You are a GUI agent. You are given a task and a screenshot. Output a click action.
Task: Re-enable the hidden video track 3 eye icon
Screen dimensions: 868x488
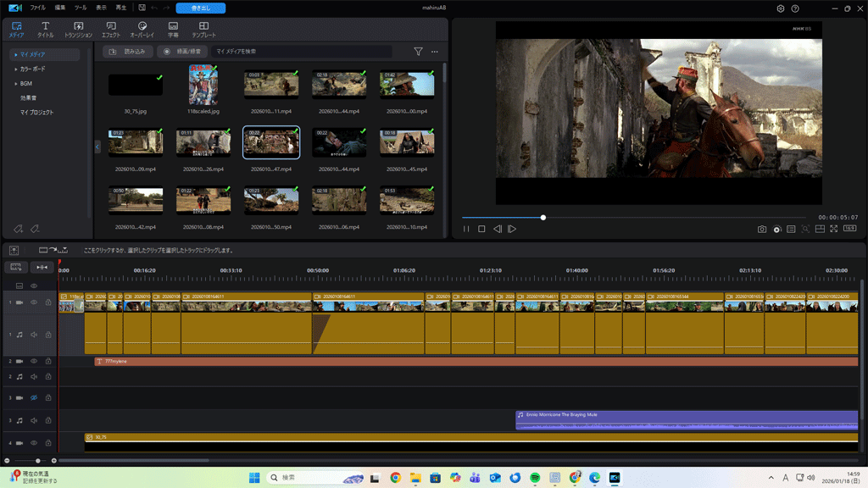[34, 397]
